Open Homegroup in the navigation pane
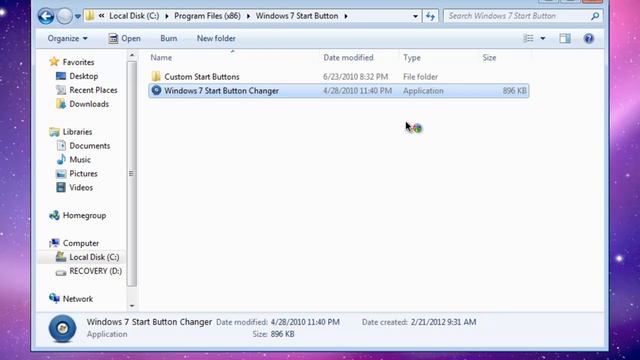This screenshot has height=360, width=640. (84, 215)
